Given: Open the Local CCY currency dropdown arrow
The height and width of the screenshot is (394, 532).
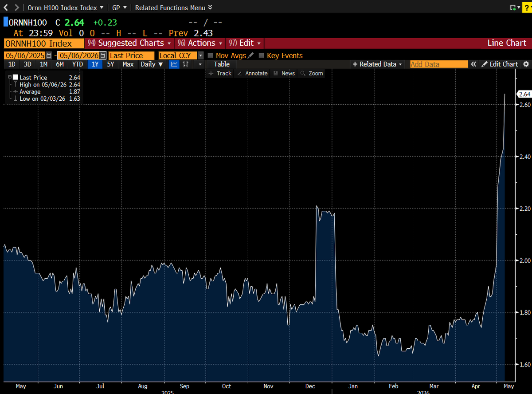Looking at the screenshot, I should [x=200, y=55].
